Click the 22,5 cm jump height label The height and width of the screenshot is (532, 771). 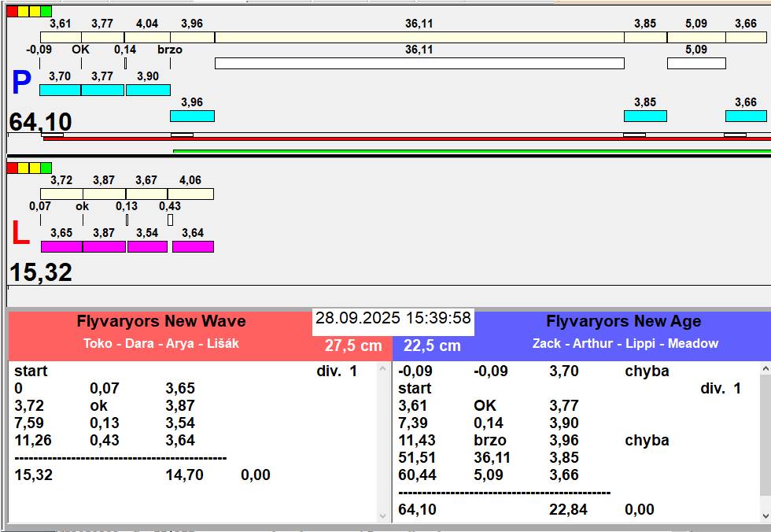[432, 345]
